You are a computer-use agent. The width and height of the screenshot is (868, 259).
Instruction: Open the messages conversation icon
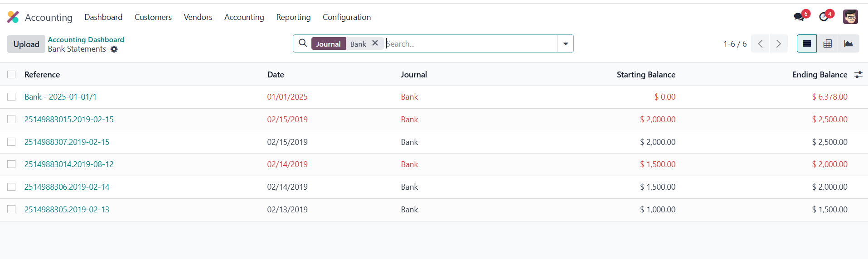[799, 17]
